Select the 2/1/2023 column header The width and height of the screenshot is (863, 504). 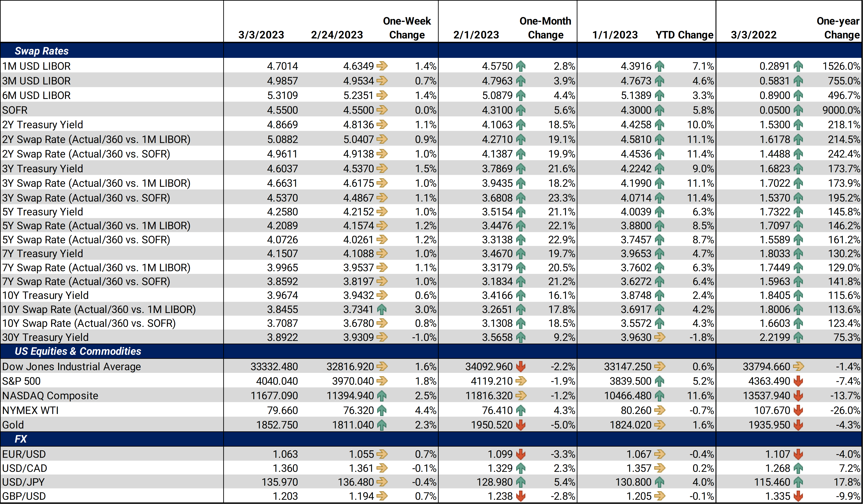click(x=476, y=35)
